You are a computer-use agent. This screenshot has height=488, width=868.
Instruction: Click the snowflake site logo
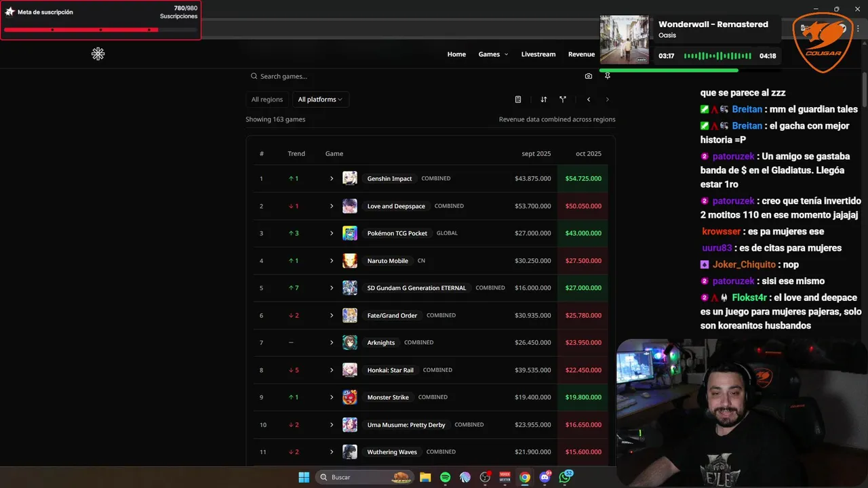[x=98, y=54]
